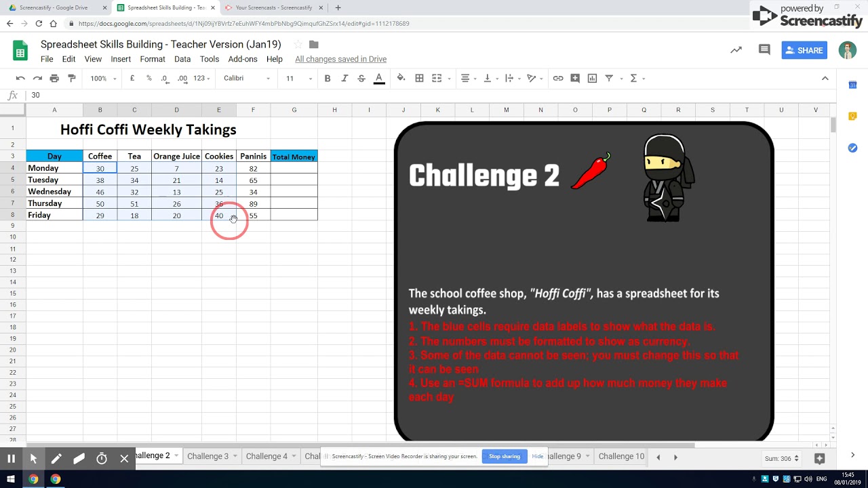
Task: Open the font size 11 dropdown
Action: point(298,79)
